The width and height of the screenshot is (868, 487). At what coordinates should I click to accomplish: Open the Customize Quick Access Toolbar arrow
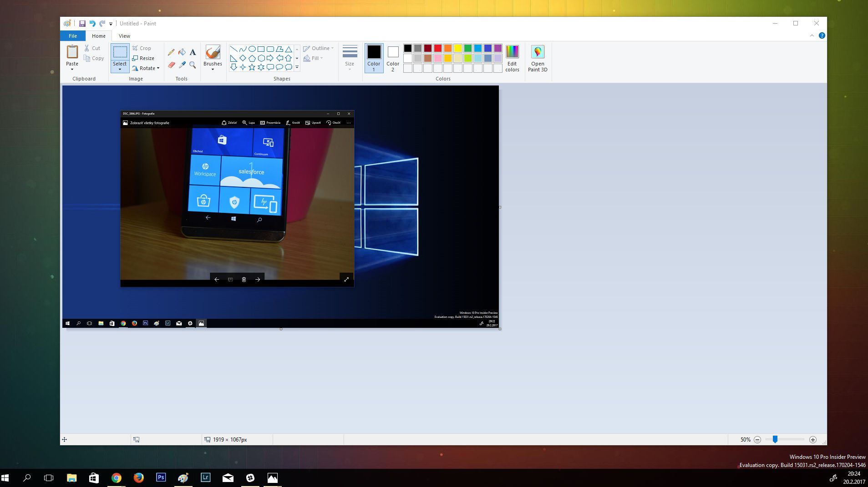(x=111, y=24)
